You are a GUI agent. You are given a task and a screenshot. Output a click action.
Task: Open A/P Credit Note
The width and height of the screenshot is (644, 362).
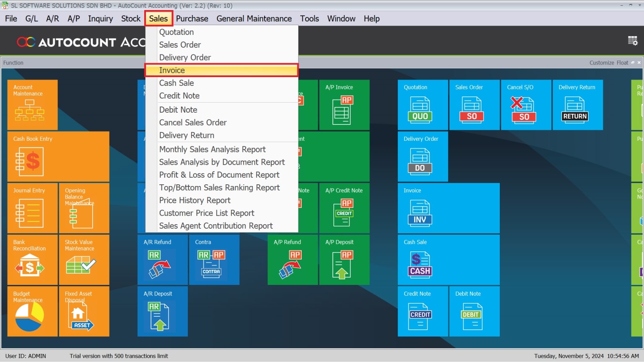pyautogui.click(x=344, y=208)
